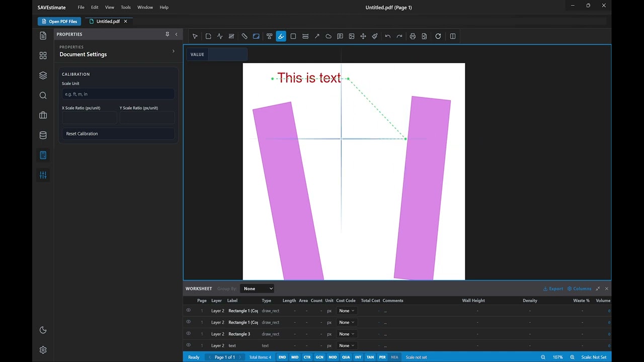Open the Tools menu
644x362 pixels.
tap(126, 8)
